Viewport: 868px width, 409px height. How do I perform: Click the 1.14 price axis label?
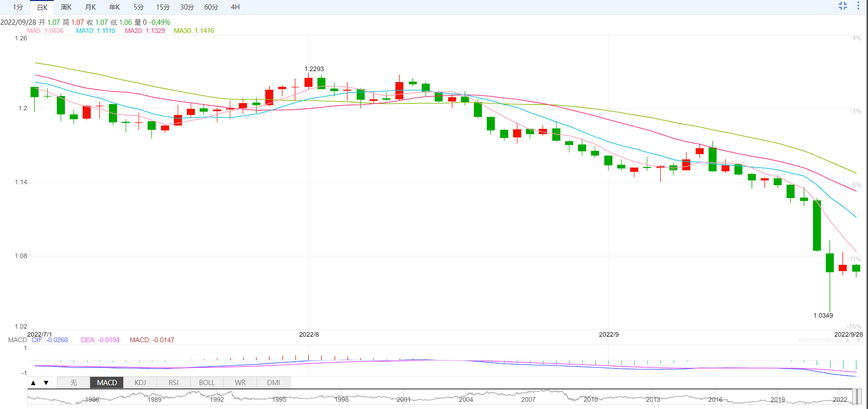(21, 182)
